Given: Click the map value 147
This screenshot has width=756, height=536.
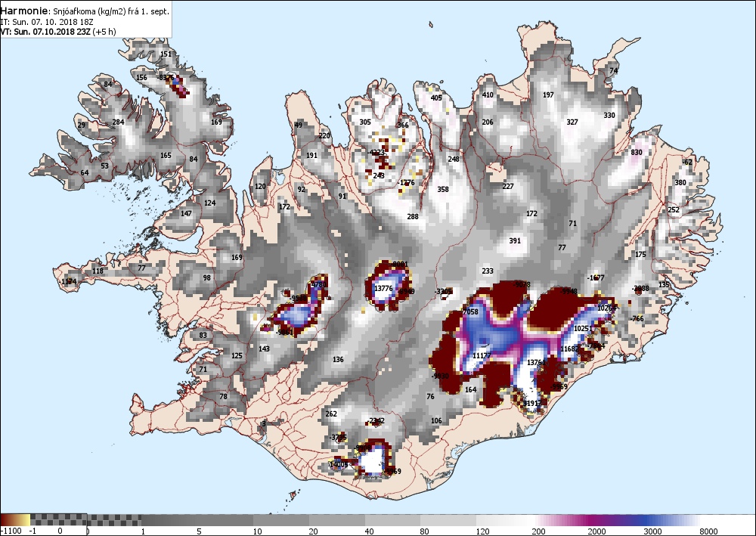Looking at the screenshot, I should click(x=186, y=213).
